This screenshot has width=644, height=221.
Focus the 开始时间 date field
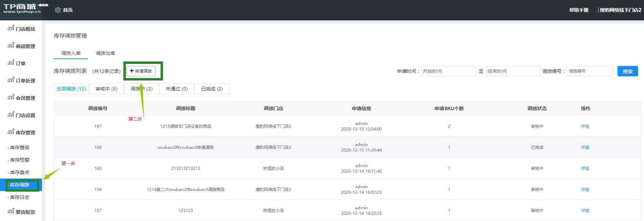point(448,71)
